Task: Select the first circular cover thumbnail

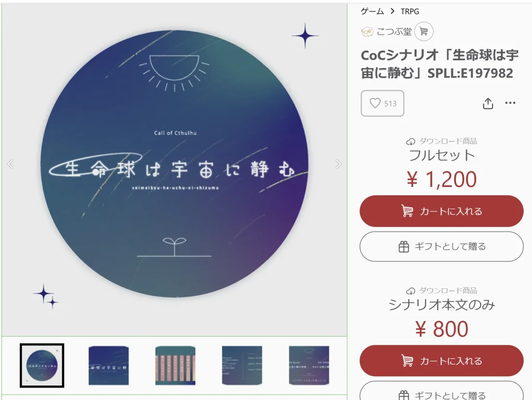Action: tap(42, 365)
